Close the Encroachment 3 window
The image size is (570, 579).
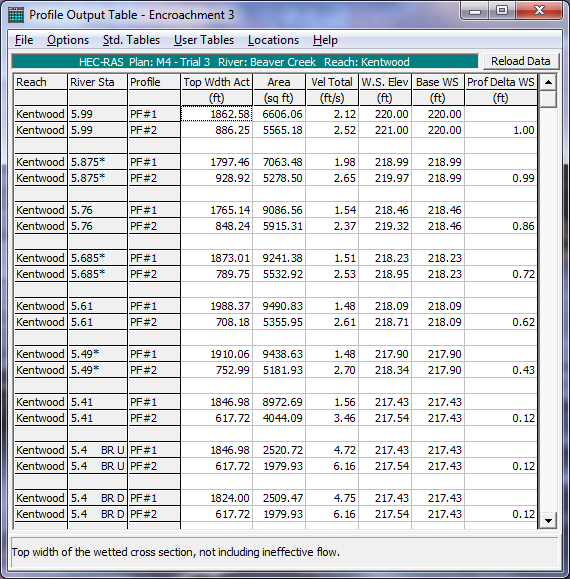pos(539,11)
